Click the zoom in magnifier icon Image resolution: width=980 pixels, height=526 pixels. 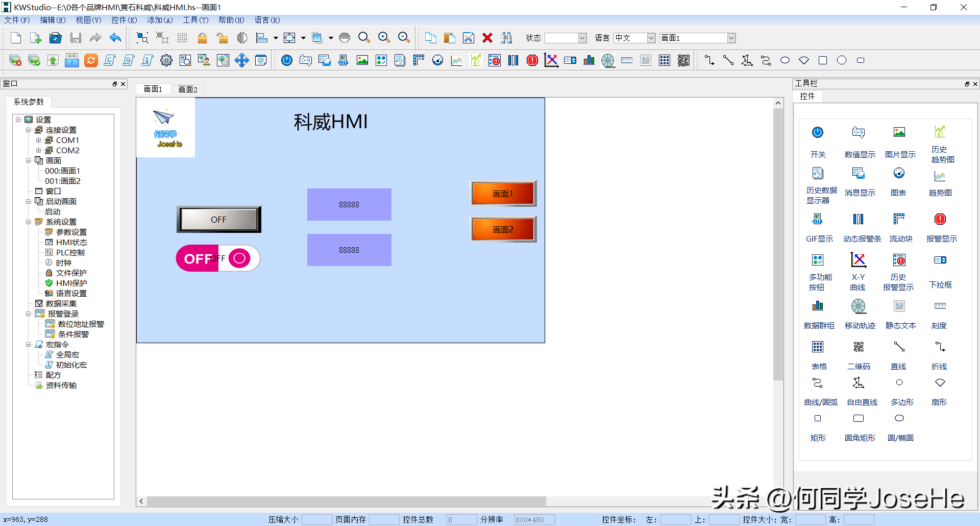pos(384,38)
